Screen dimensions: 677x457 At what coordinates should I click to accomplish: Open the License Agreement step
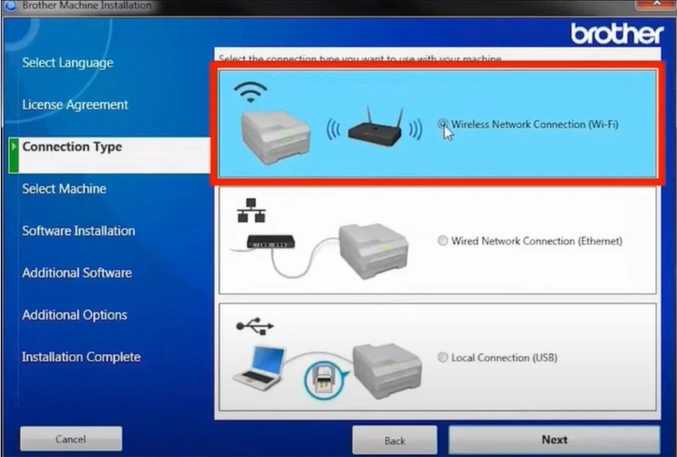75,105
